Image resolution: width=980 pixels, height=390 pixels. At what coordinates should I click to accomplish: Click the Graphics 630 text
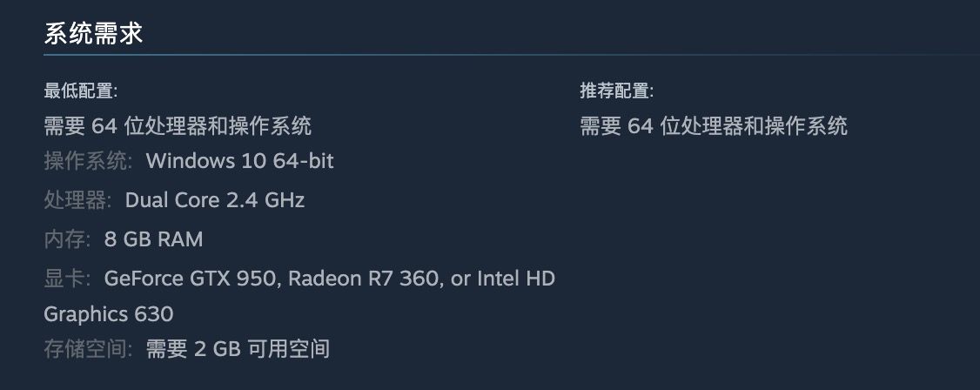pyautogui.click(x=109, y=313)
